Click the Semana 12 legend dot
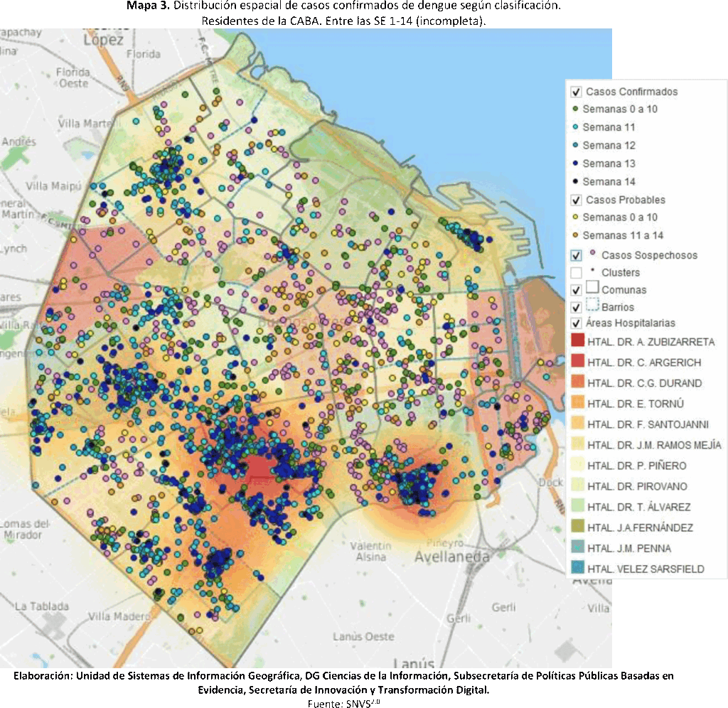Viewport: 728px width, 708px height. tap(575, 145)
